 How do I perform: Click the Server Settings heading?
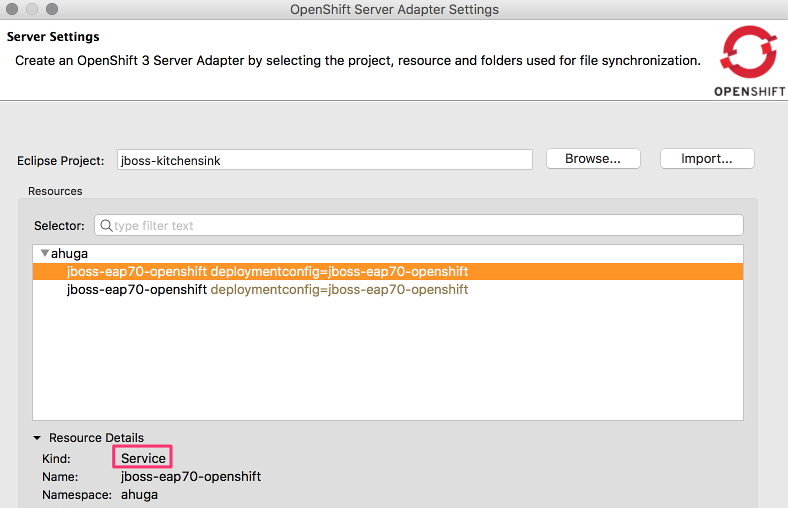53,37
